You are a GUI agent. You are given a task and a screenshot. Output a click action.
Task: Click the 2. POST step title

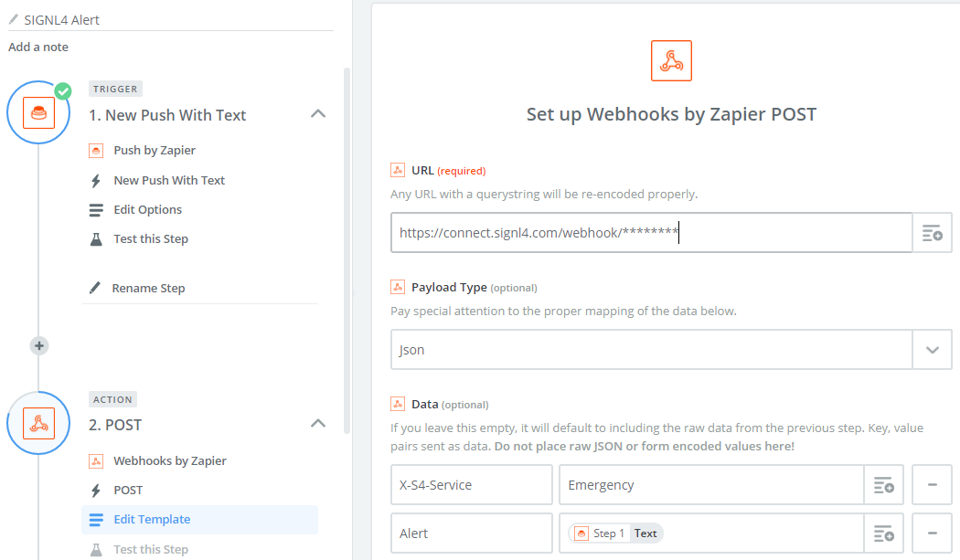click(115, 425)
